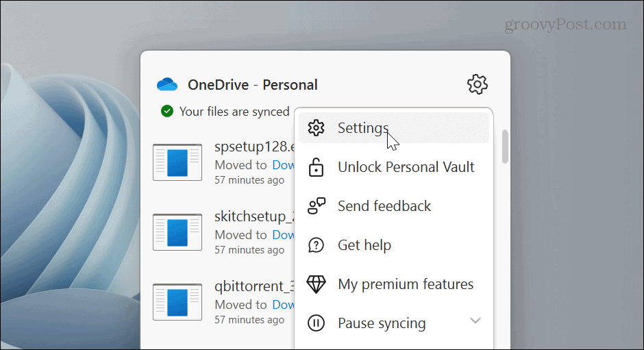Click the pause circle icon
Image resolution: width=644 pixels, height=350 pixels.
coord(316,323)
